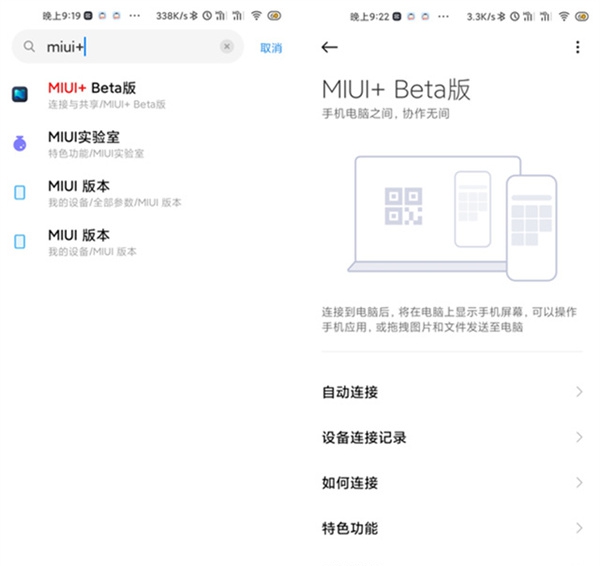600x566 pixels.
Task: Open MIUI 版本 under 全部参数 path
Action: pyautogui.click(x=147, y=193)
